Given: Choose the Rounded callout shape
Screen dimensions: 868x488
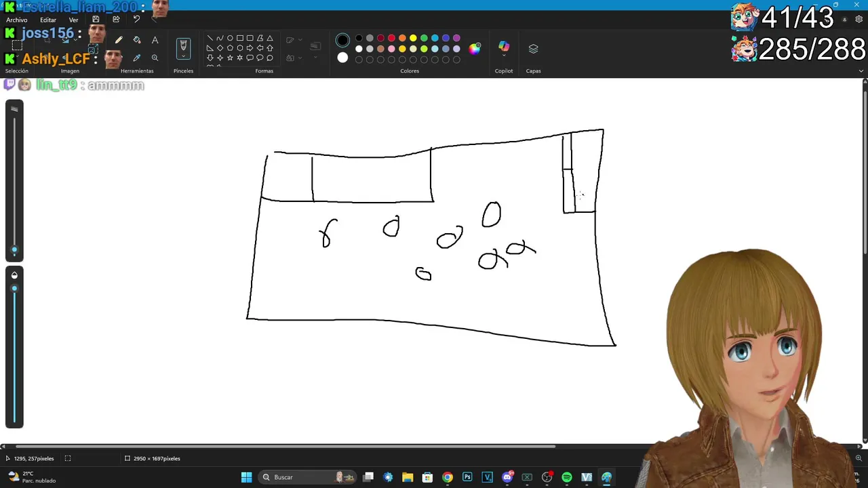Looking at the screenshot, I should (250, 58).
